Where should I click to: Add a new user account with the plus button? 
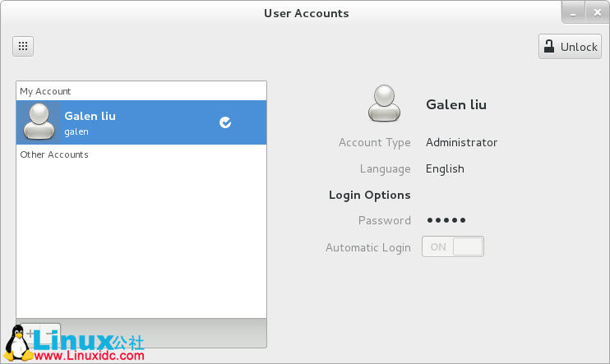tap(30, 334)
